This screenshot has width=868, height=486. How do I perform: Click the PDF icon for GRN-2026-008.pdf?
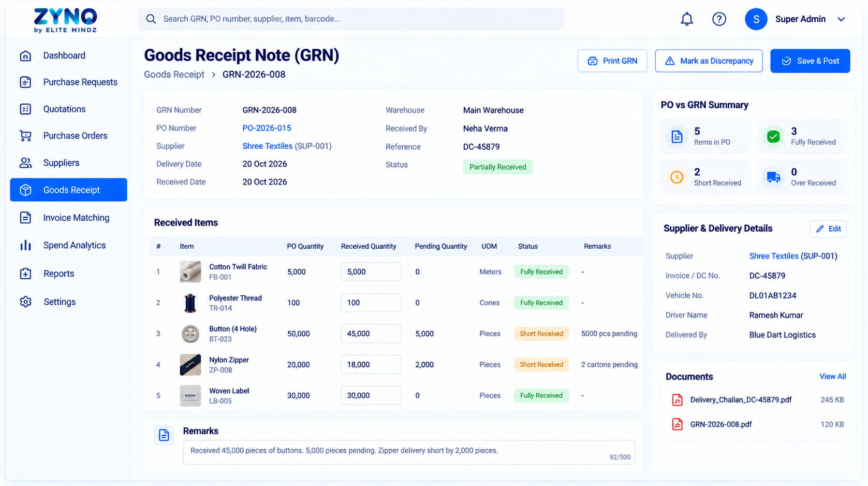(x=677, y=424)
